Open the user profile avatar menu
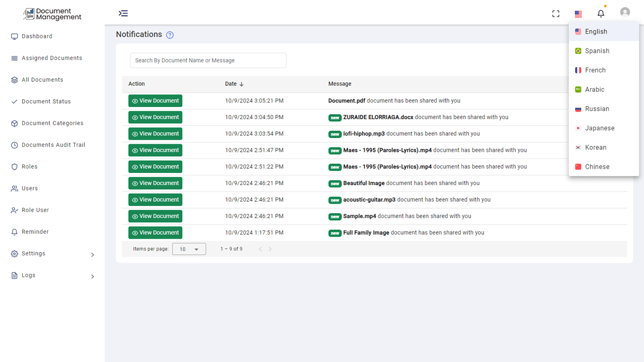The height and width of the screenshot is (362, 644). [624, 12]
